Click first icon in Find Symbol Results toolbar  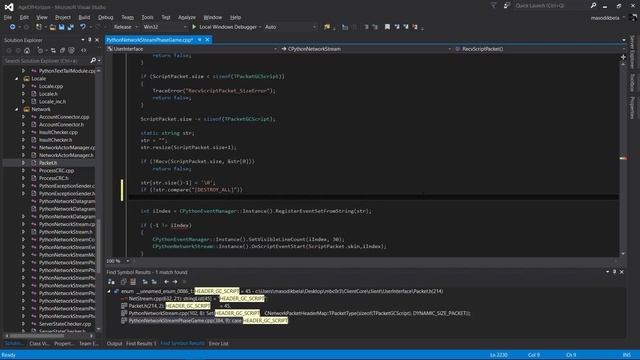pyautogui.click(x=111, y=282)
